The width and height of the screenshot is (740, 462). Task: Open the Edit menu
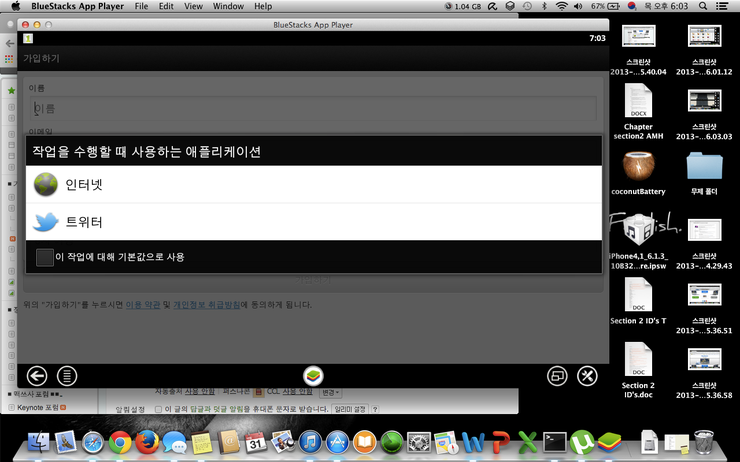(166, 6)
